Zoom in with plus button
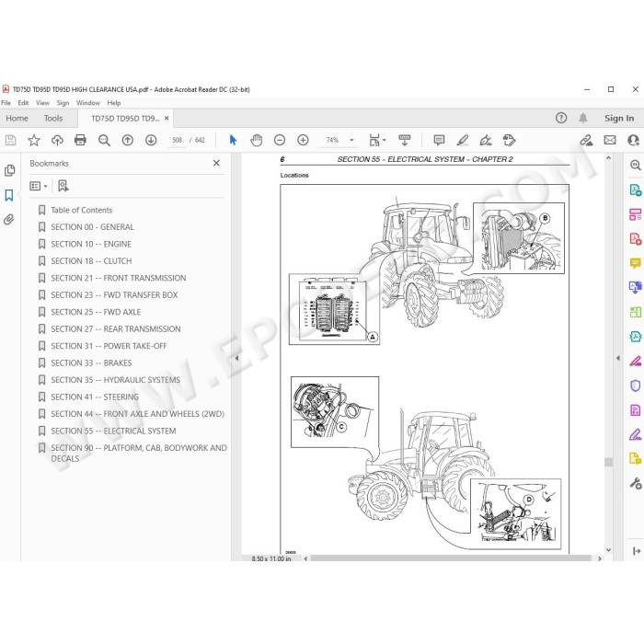Viewport: 644px width, 644px height. pos(303,141)
